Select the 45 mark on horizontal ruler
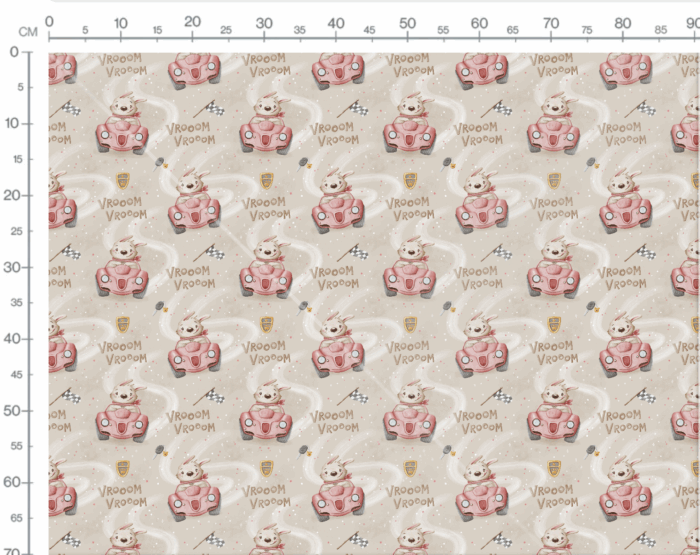The height and width of the screenshot is (555, 700). pos(369,30)
